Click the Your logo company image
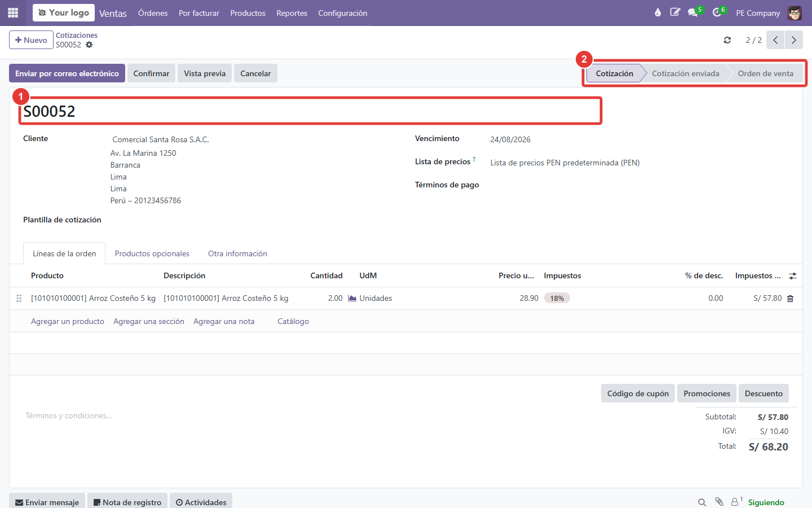This screenshot has height=508, width=812. [64, 12]
